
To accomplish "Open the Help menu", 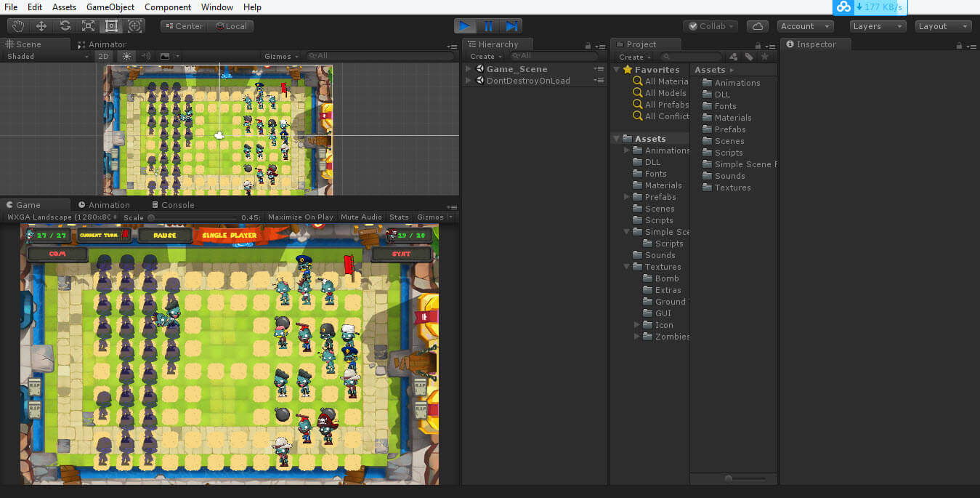I will 253,7.
